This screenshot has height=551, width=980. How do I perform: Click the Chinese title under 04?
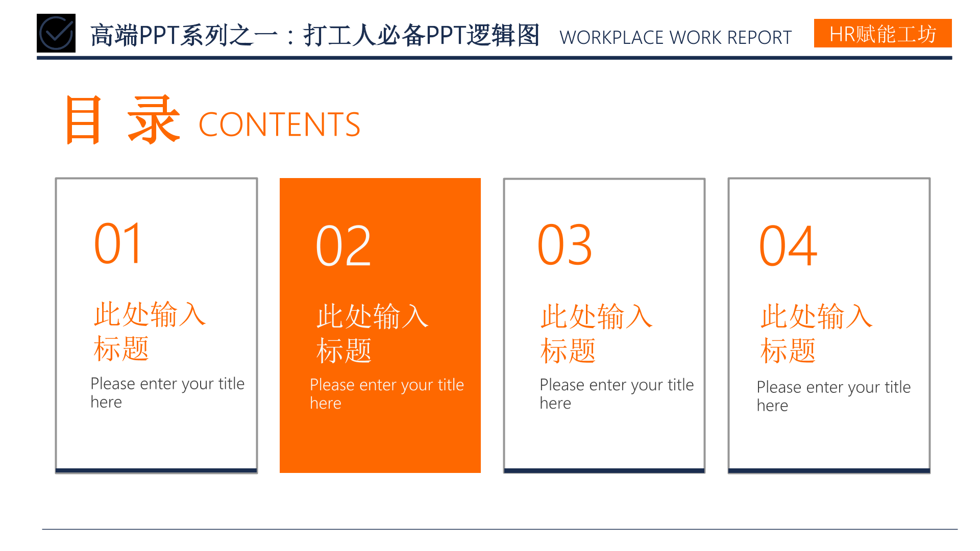[x=816, y=333]
